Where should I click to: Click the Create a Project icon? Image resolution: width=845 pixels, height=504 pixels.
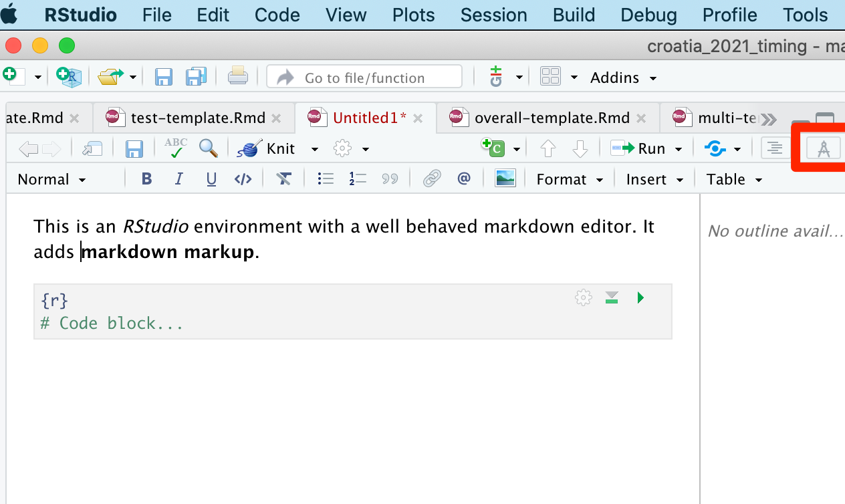tap(69, 77)
